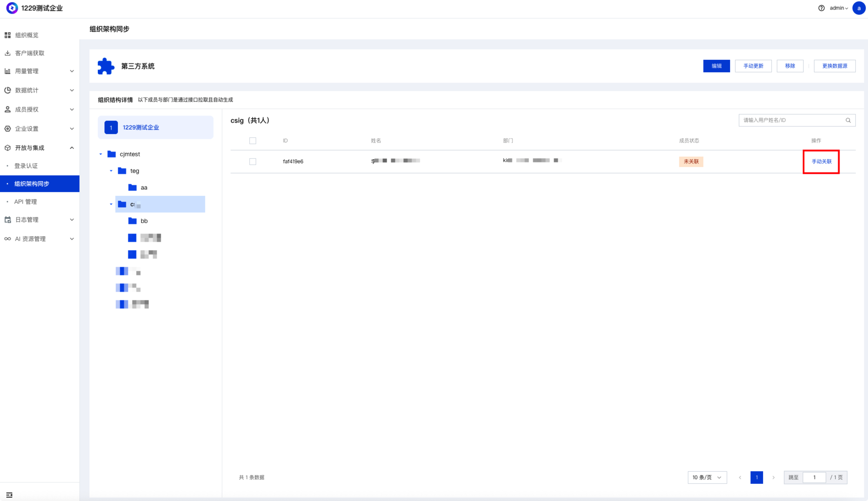Image resolution: width=868 pixels, height=501 pixels.
Task: Select all rows with header checkbox
Action: [253, 141]
